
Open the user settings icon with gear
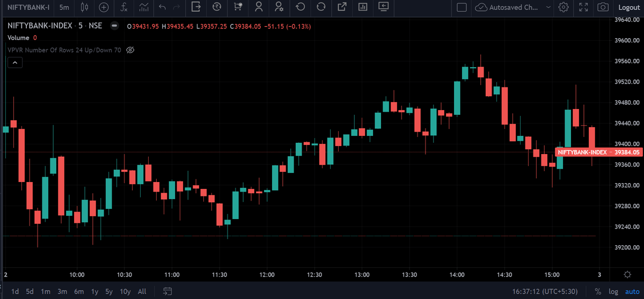tap(279, 8)
